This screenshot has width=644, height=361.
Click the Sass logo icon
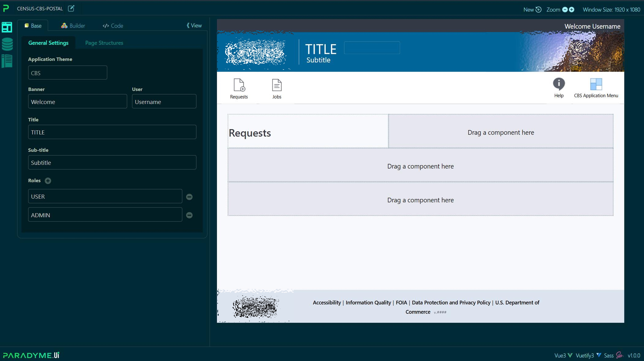[x=620, y=355]
